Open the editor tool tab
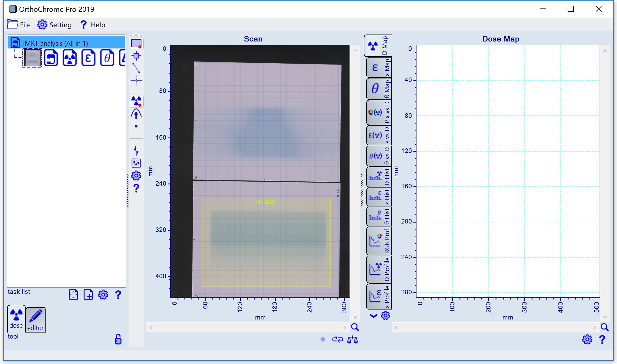The height and width of the screenshot is (364, 617). click(x=35, y=320)
